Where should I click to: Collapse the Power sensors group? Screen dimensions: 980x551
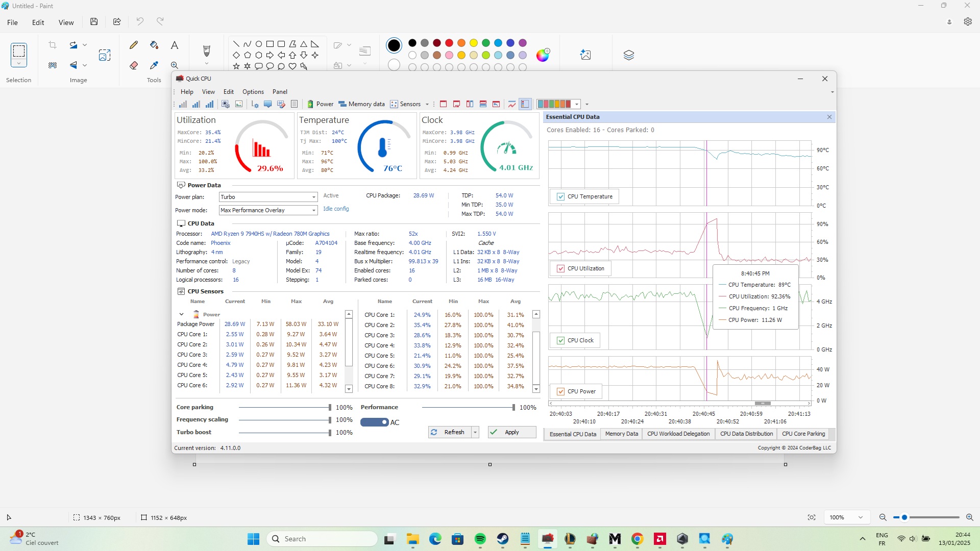pyautogui.click(x=181, y=314)
